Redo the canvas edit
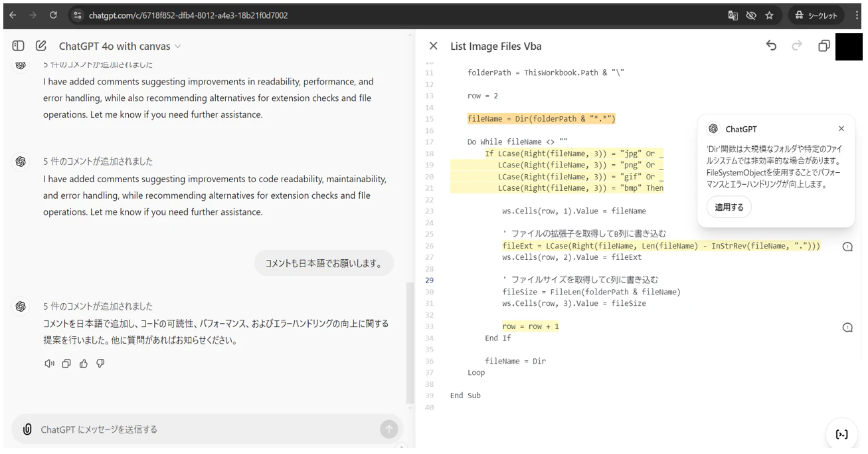 click(x=797, y=45)
